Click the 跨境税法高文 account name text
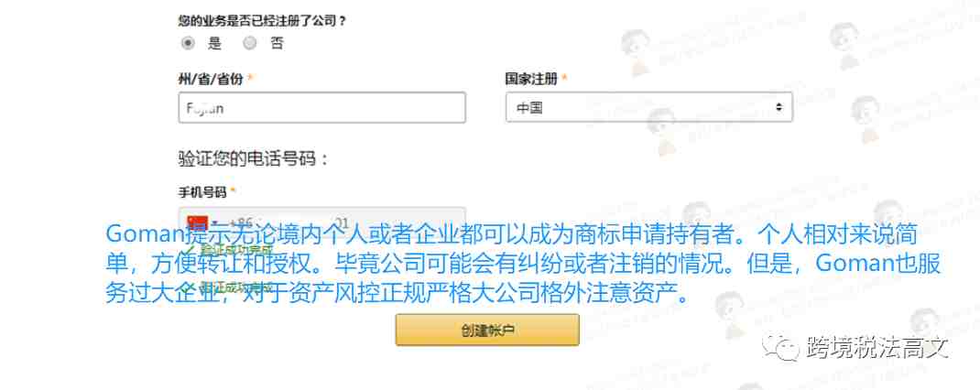The height and width of the screenshot is (390, 980). coord(877,346)
